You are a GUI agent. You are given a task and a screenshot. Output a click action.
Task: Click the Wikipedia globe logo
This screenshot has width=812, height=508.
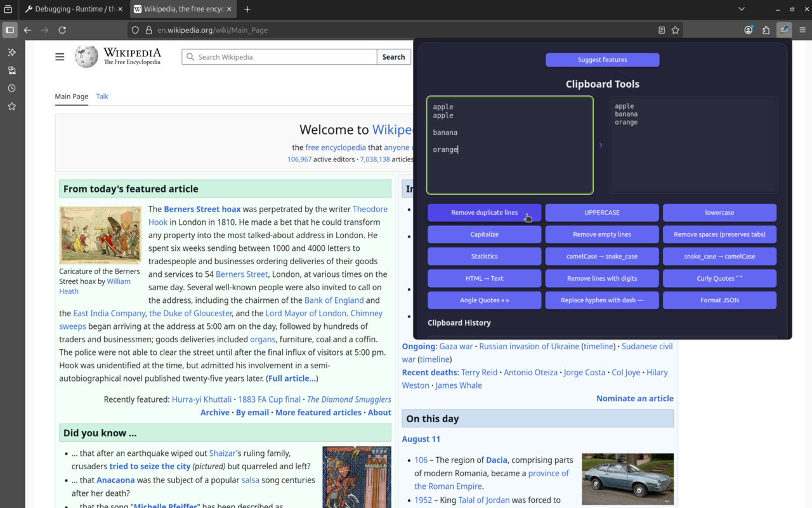(86, 57)
